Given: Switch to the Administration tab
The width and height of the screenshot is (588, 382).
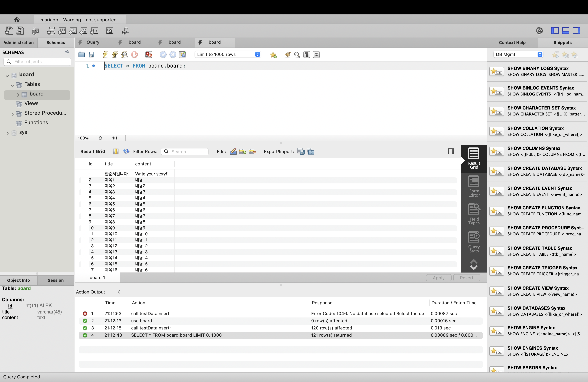Looking at the screenshot, I should [19, 42].
